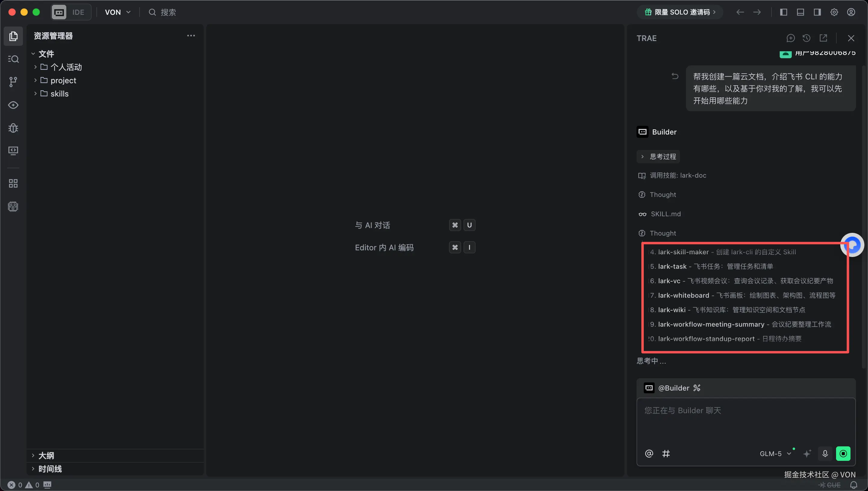Open the Explorer panel icon
The image size is (868, 491).
13,36
